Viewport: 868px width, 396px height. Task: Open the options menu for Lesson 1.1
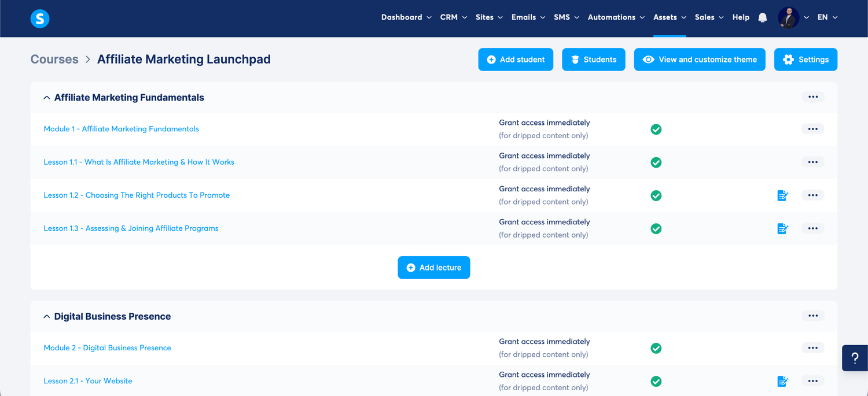(812, 162)
